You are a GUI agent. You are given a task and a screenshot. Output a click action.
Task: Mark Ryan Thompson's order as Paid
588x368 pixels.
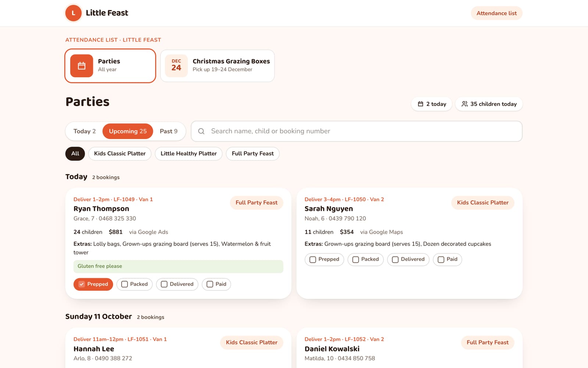[x=216, y=284]
